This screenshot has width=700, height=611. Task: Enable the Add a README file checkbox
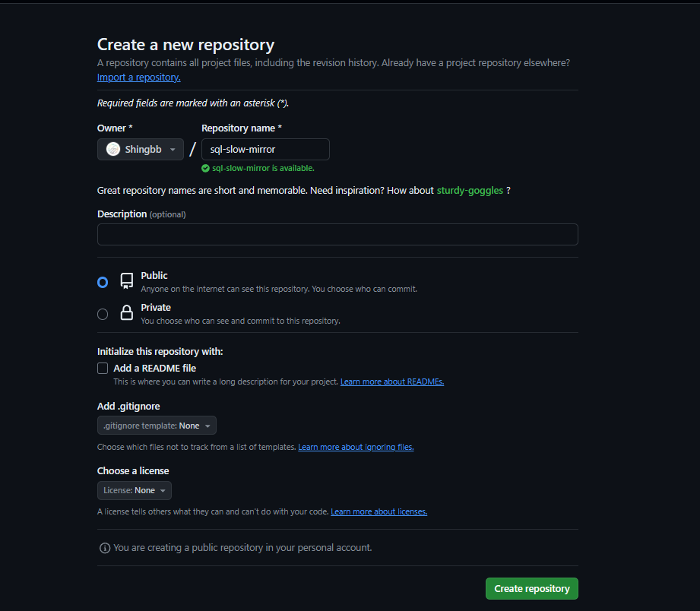pos(103,368)
